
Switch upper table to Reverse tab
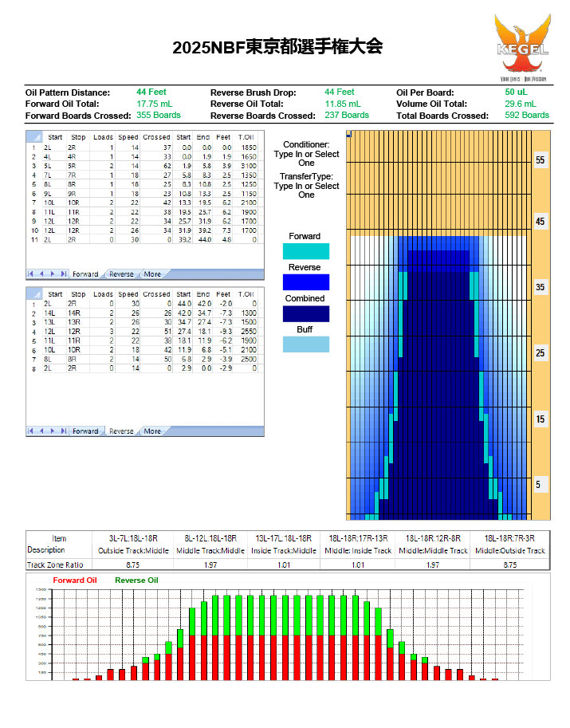[x=121, y=274]
